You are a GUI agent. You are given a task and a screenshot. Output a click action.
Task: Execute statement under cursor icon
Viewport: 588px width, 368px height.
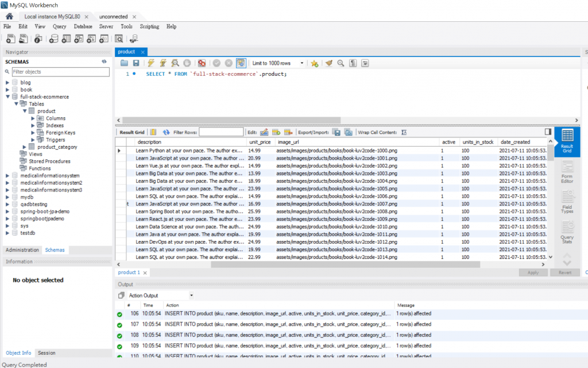tap(163, 63)
